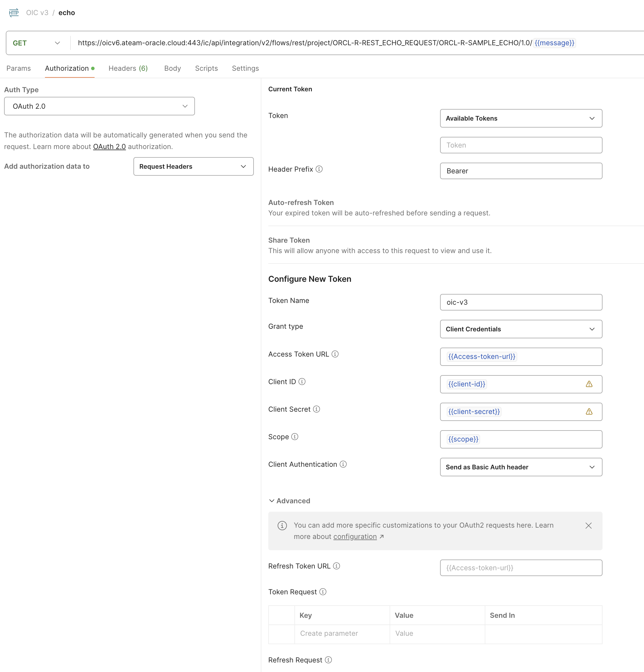Click the Client Secret warning triangle icon
Screen dimensions: 644x672
coord(589,411)
